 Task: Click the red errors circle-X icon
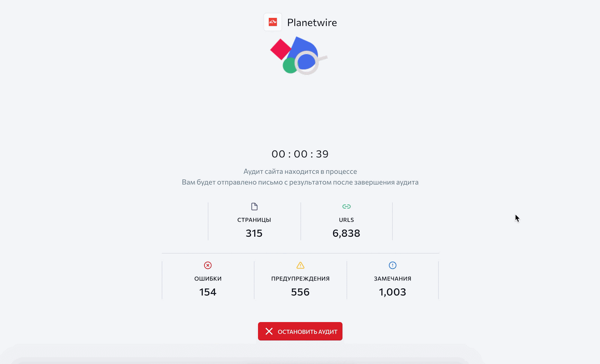208,266
